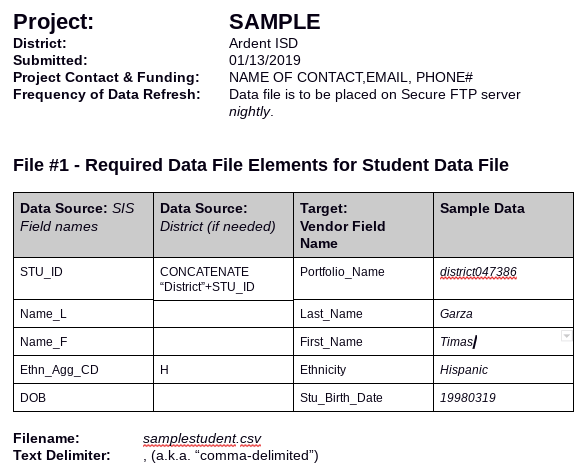The height and width of the screenshot is (474, 580).
Task: Click the CONCATENATE “District”+STU_ID cell
Action: click(223, 279)
